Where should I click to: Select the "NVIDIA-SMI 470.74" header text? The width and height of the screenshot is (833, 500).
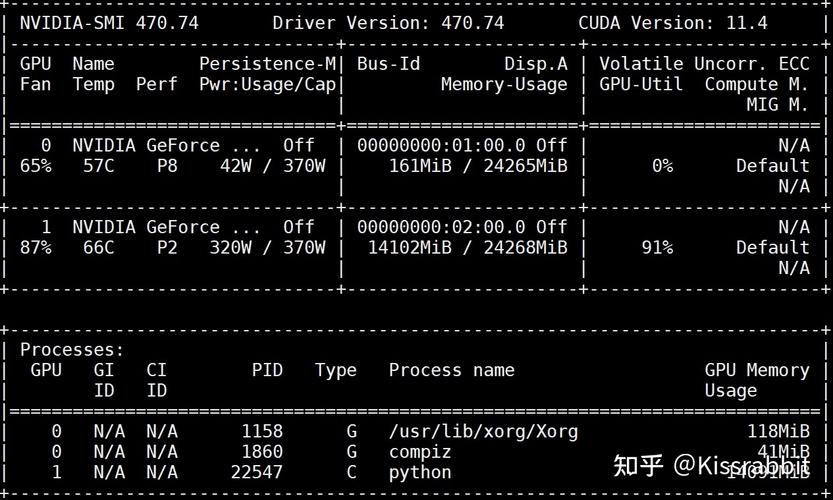[x=109, y=23]
